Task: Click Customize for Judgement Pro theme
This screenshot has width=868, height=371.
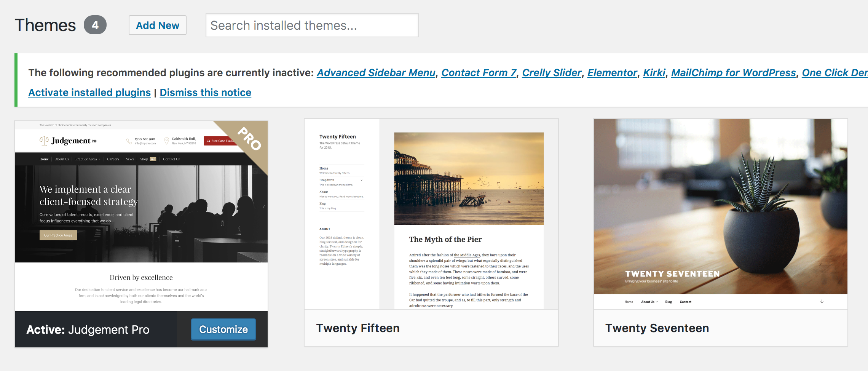Action: (223, 329)
